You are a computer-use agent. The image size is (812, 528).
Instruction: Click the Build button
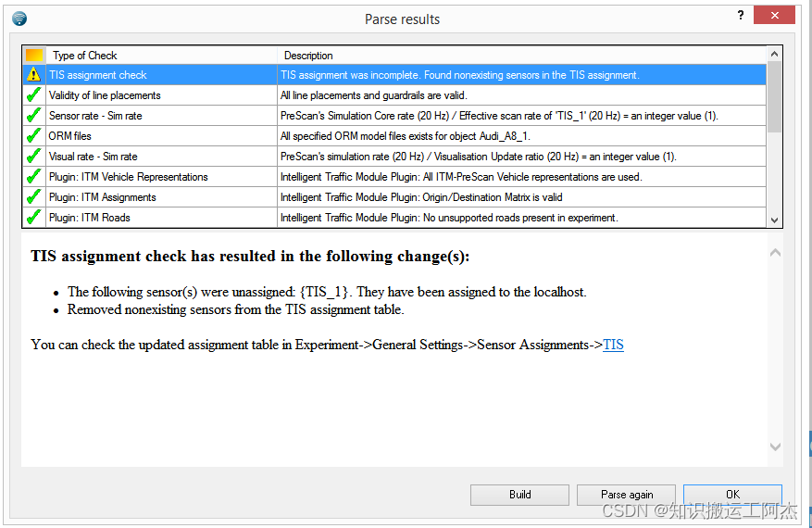tap(519, 495)
